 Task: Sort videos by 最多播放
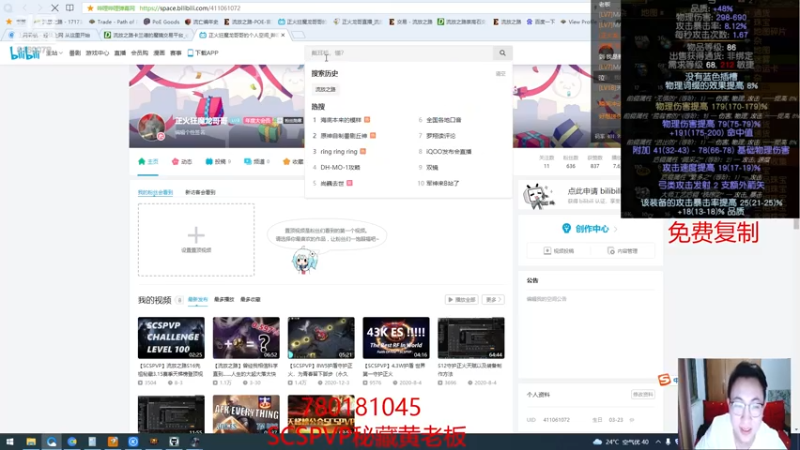(x=224, y=299)
